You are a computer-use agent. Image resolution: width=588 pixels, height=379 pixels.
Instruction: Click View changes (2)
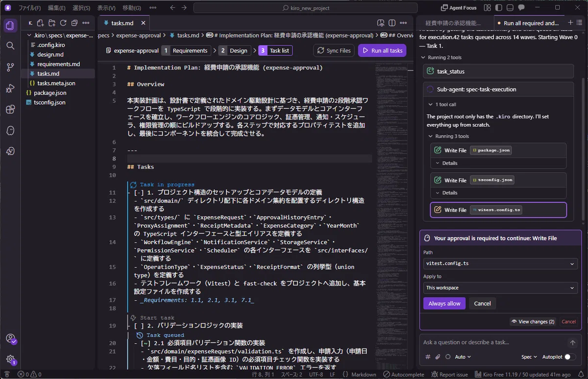pos(533,322)
